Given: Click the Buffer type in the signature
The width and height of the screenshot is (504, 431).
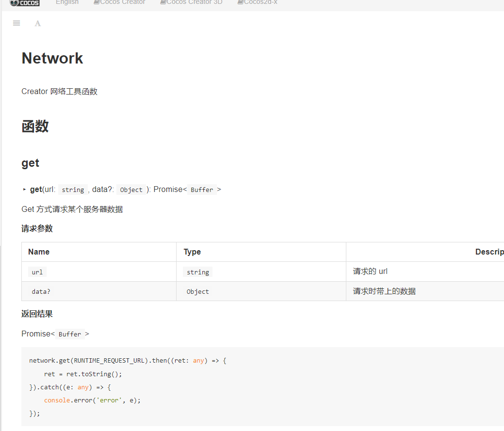Looking at the screenshot, I should click(x=202, y=190).
